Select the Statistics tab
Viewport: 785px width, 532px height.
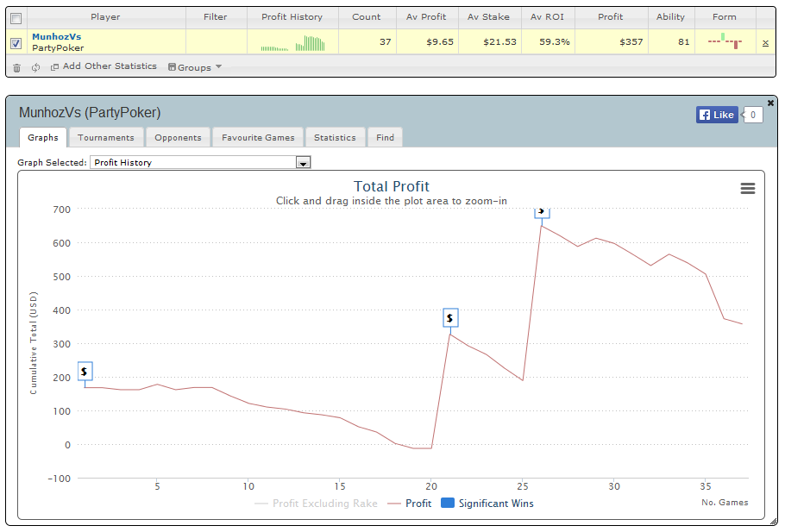point(335,138)
